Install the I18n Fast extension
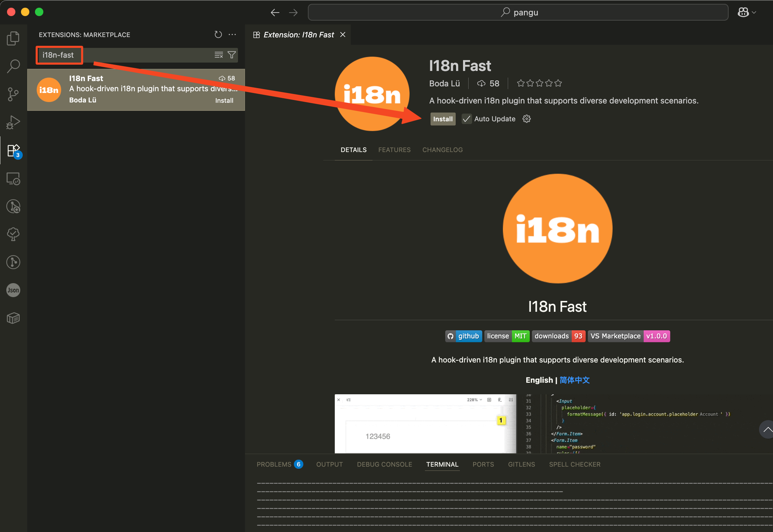This screenshot has height=532, width=773. click(442, 119)
